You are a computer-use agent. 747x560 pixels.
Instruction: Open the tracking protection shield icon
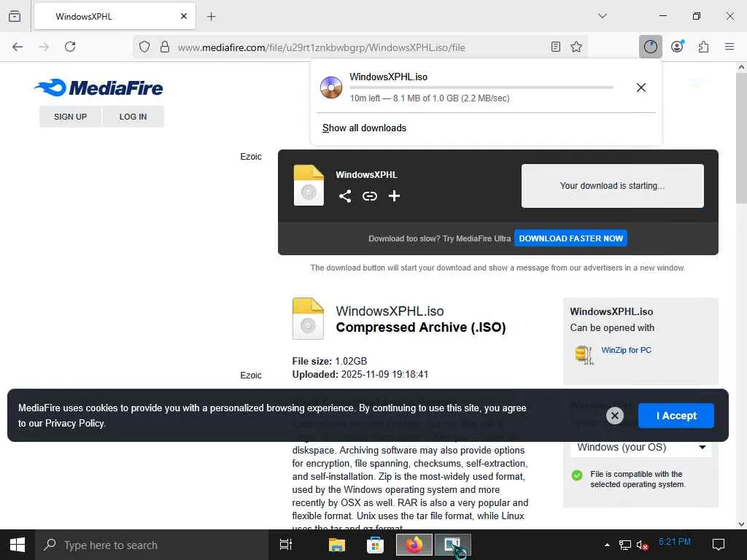[144, 47]
